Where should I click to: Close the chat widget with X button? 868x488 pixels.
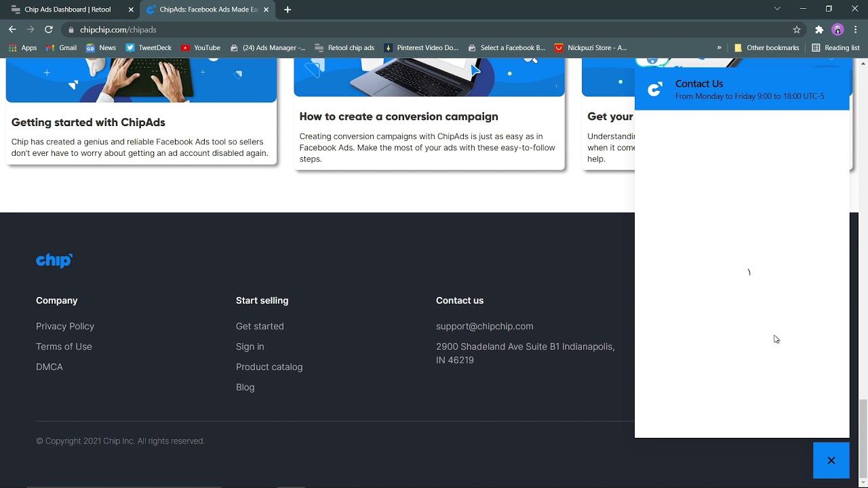831,460
